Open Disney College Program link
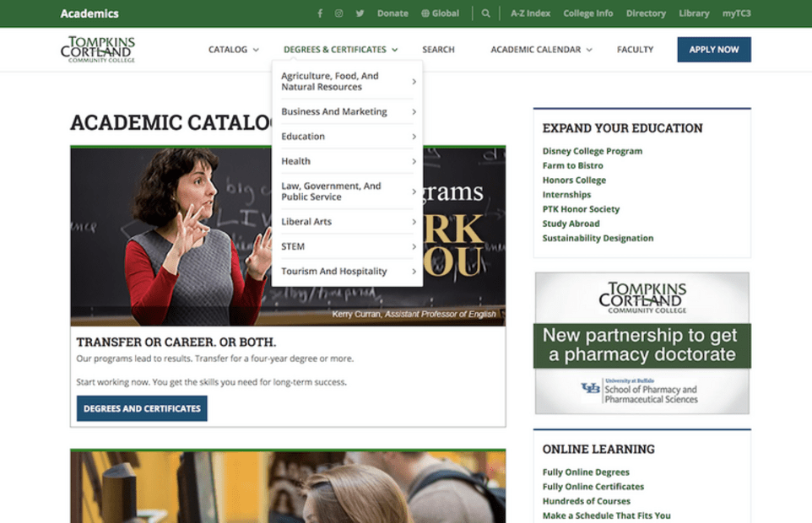 click(x=593, y=151)
